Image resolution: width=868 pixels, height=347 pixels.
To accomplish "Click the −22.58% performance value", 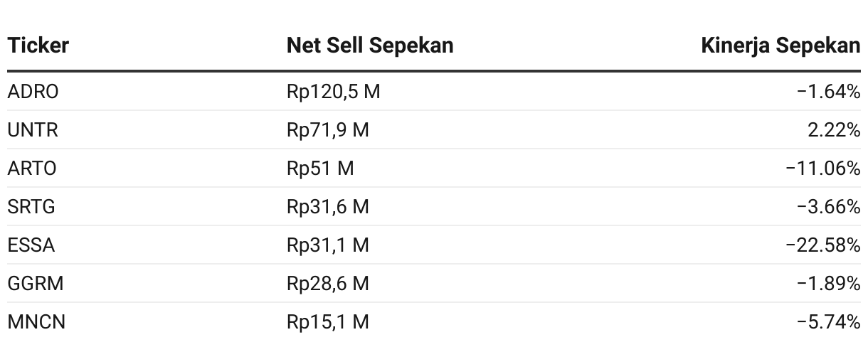I will 823,245.
